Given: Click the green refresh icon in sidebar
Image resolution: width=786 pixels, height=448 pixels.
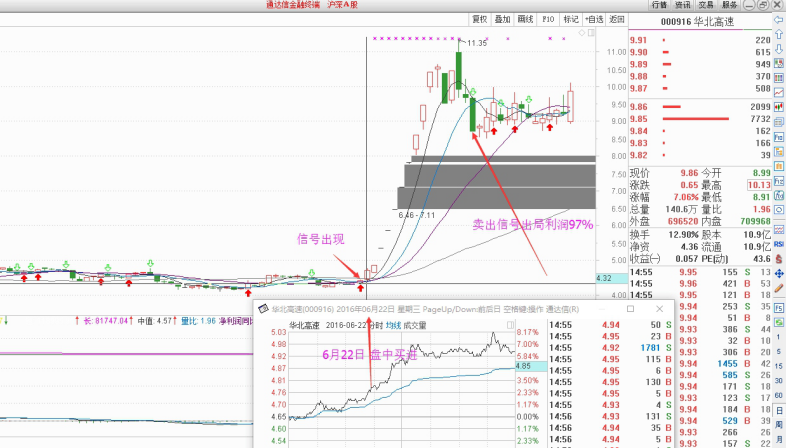Looking at the screenshot, I should (x=779, y=322).
